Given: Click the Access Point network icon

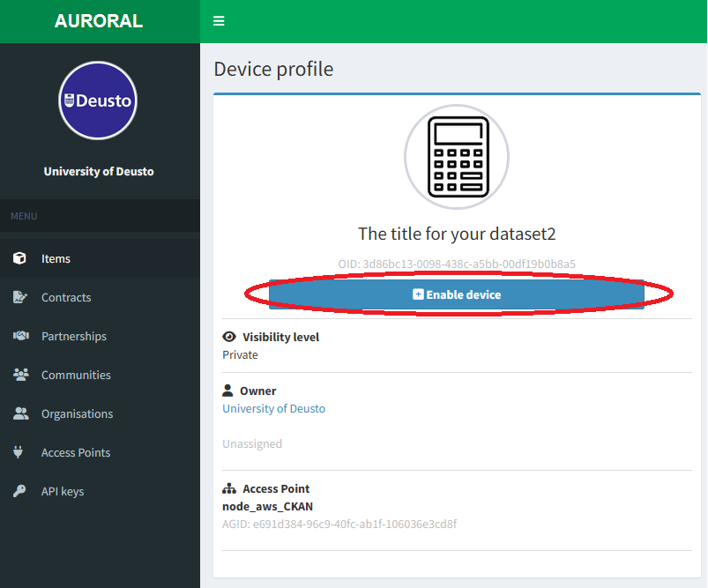Looking at the screenshot, I should pos(229,488).
